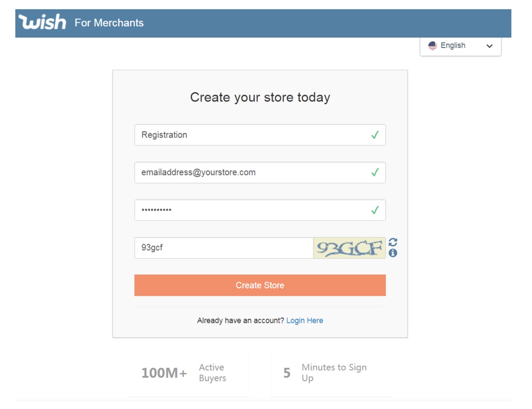Click the captcha info icon
Screen dimensions: 532x409
coord(393,253)
